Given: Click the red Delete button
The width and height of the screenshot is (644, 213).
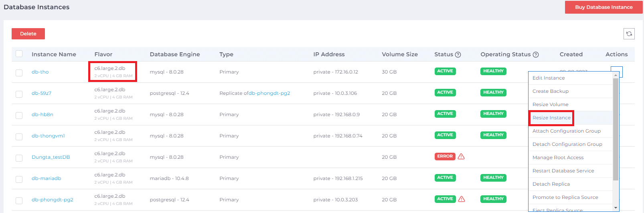Looking at the screenshot, I should [28, 34].
